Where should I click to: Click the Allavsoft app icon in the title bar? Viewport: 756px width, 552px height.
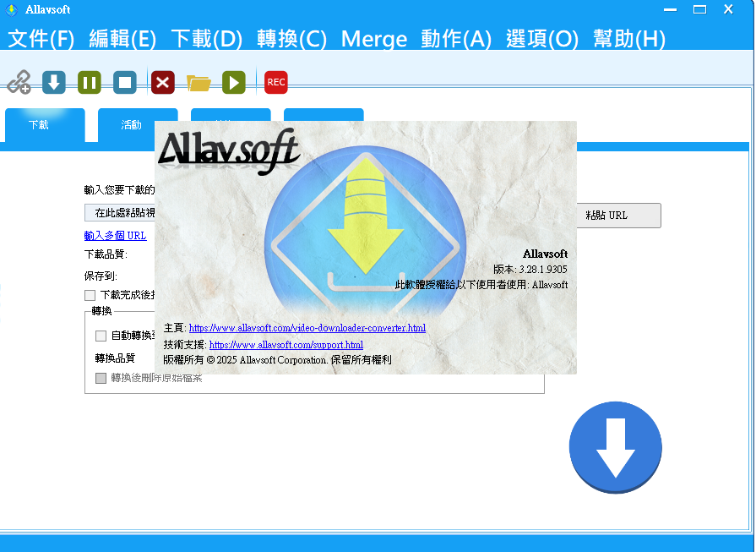point(12,9)
